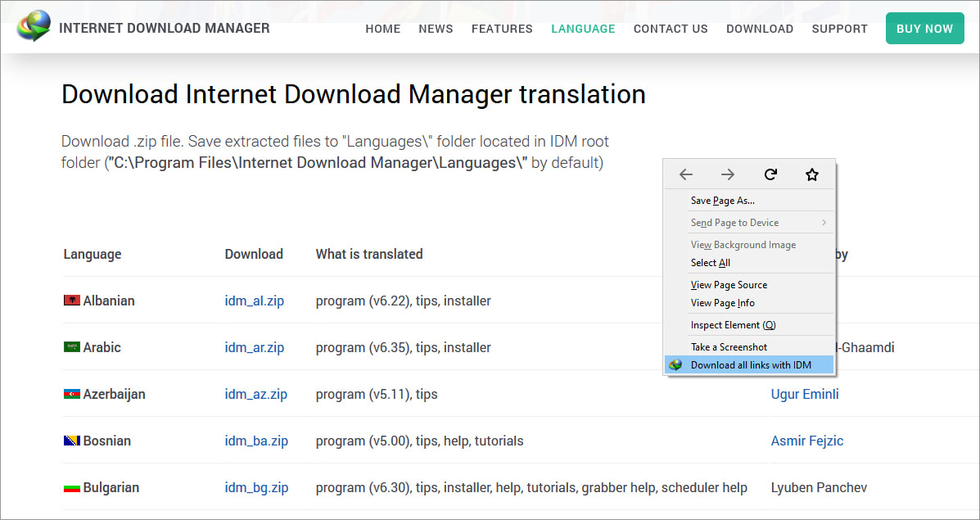Click the back navigation arrow icon
980x520 pixels.
pos(685,174)
